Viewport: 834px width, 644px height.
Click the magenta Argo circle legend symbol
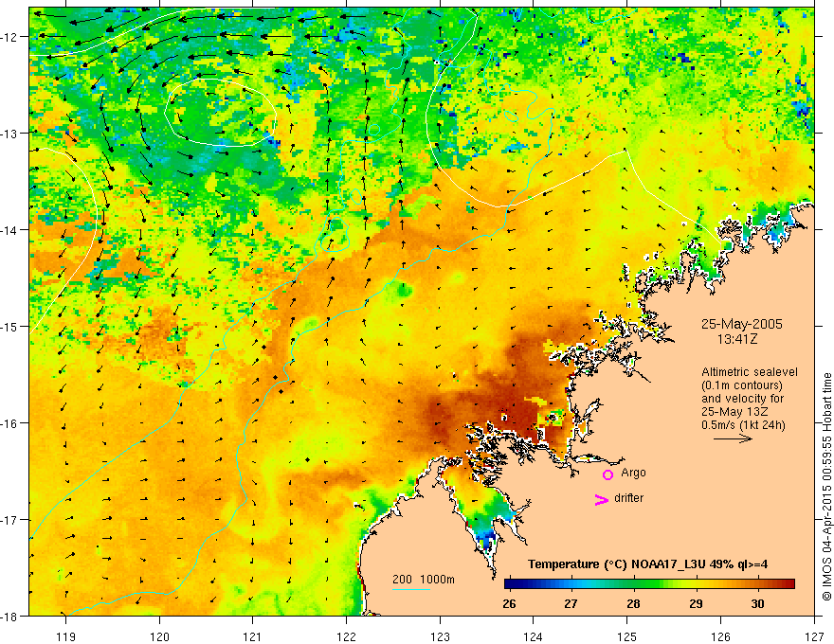(x=607, y=474)
